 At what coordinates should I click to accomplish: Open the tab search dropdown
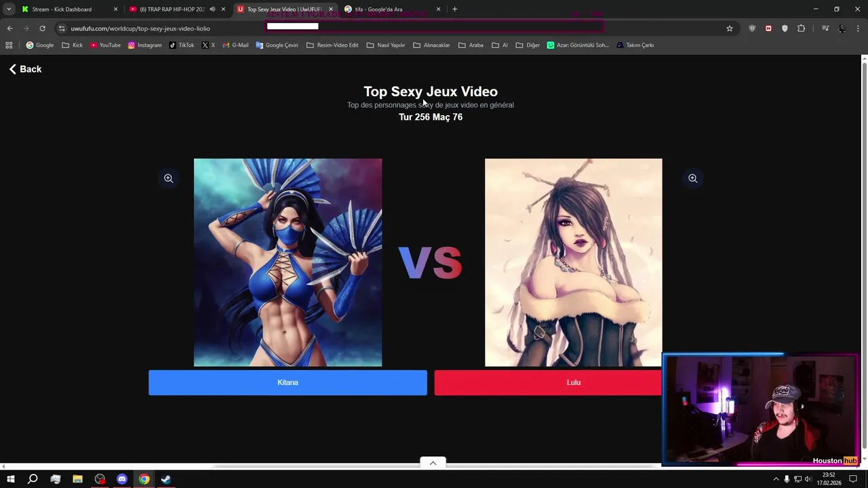9,9
